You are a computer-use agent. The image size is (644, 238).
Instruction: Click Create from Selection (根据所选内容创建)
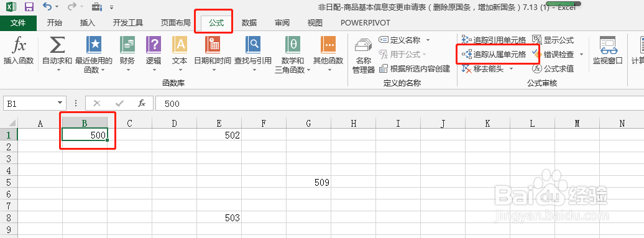[x=415, y=68]
